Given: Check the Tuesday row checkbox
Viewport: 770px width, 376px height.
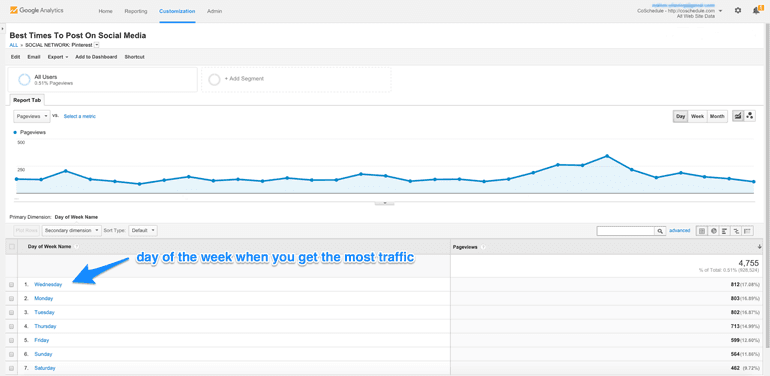Looking at the screenshot, I should point(11,312).
